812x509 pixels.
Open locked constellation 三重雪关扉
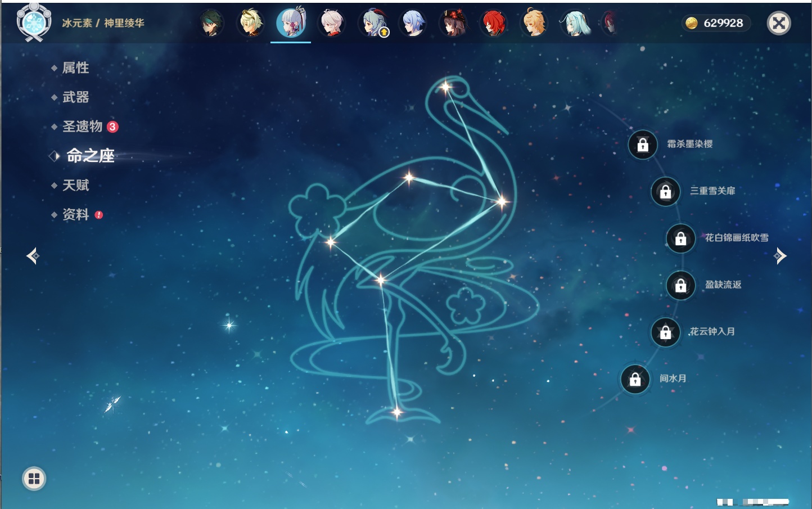pos(666,191)
